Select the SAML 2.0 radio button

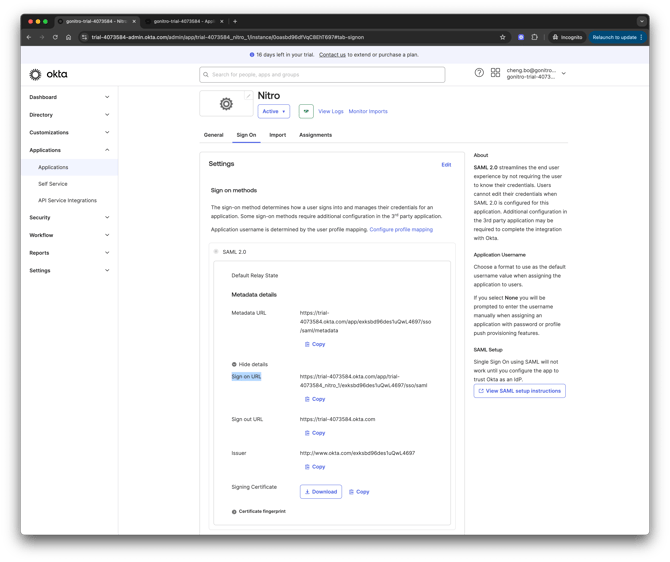(x=216, y=252)
